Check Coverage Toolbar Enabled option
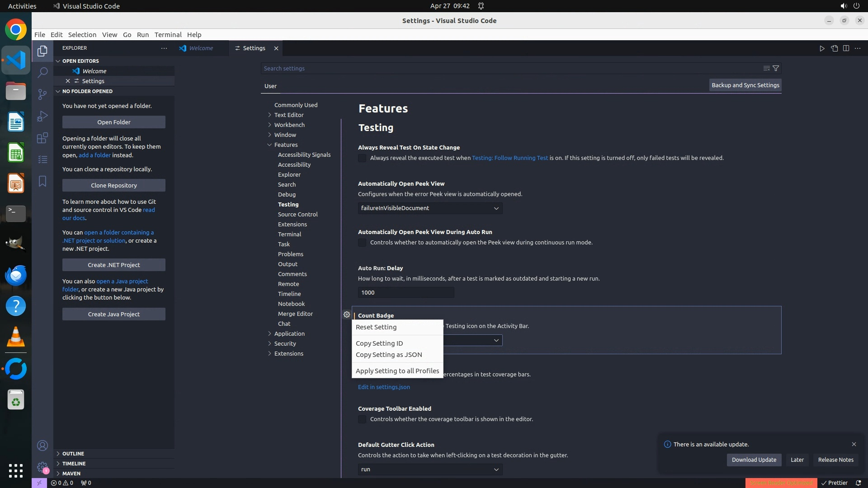The width and height of the screenshot is (868, 488). click(x=362, y=419)
